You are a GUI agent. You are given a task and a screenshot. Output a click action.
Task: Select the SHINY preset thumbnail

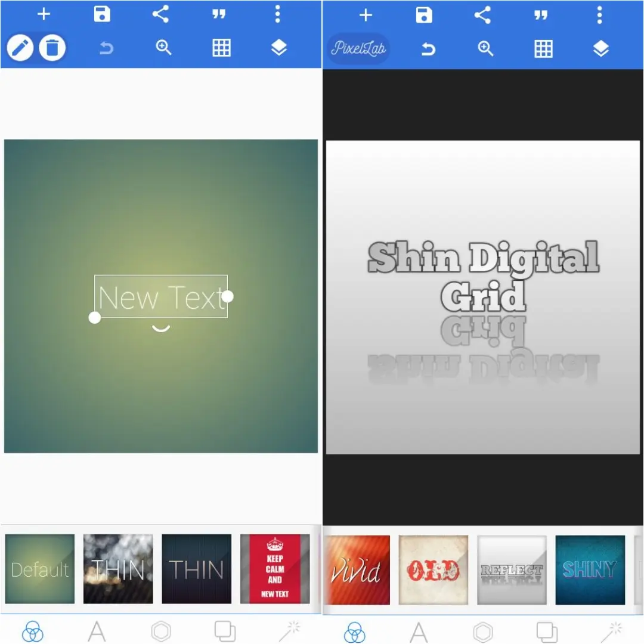click(x=590, y=570)
